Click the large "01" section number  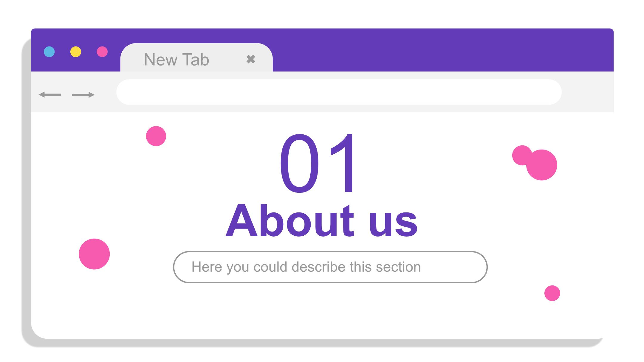[317, 163]
